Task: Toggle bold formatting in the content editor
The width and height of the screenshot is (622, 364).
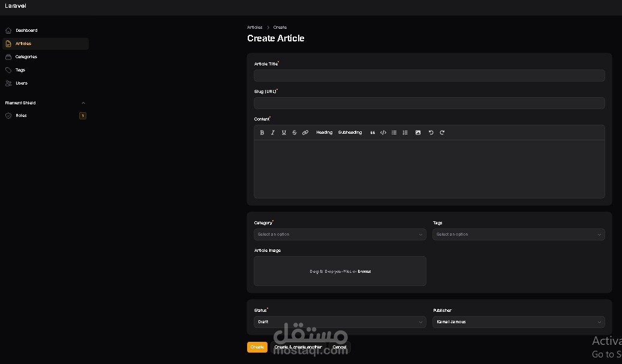Action: (x=262, y=133)
